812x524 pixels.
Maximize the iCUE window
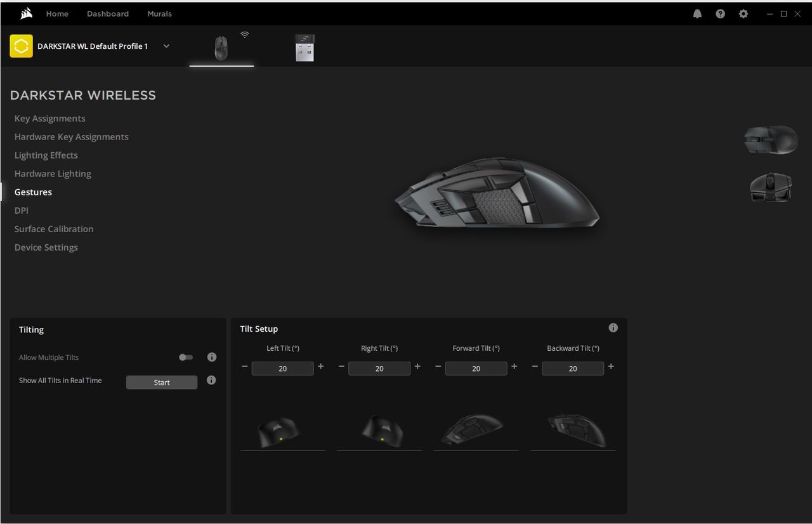pos(784,14)
